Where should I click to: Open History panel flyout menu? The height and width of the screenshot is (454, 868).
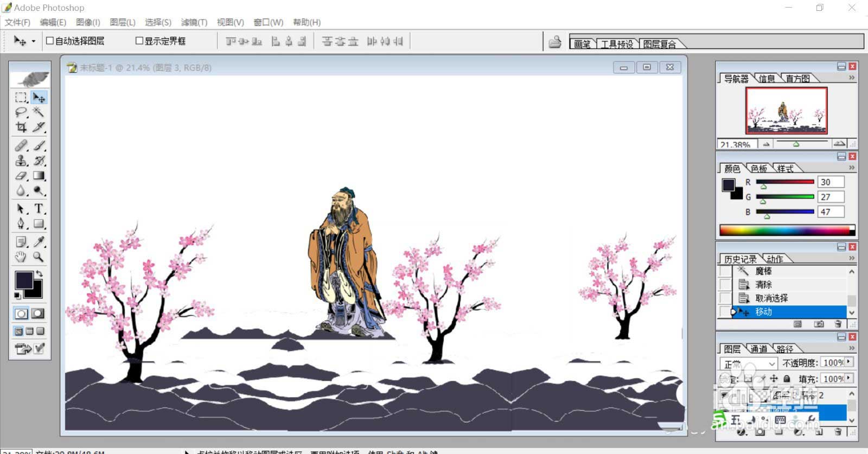pos(852,258)
